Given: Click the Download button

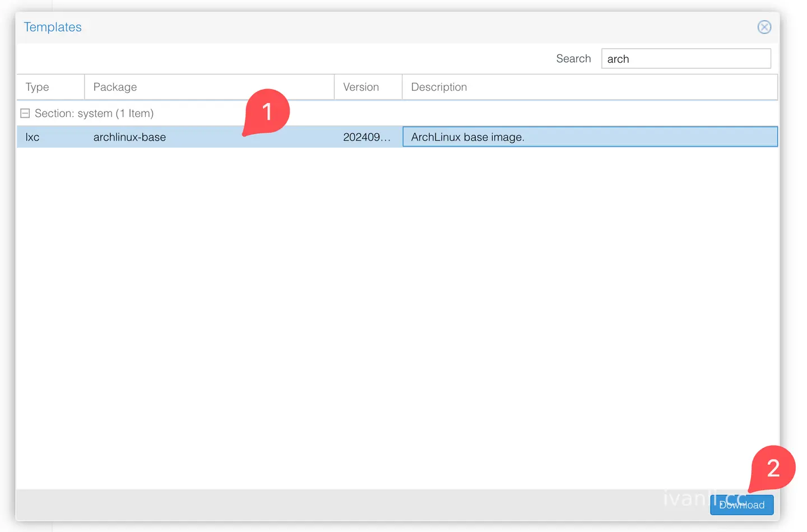Looking at the screenshot, I should pos(741,505).
